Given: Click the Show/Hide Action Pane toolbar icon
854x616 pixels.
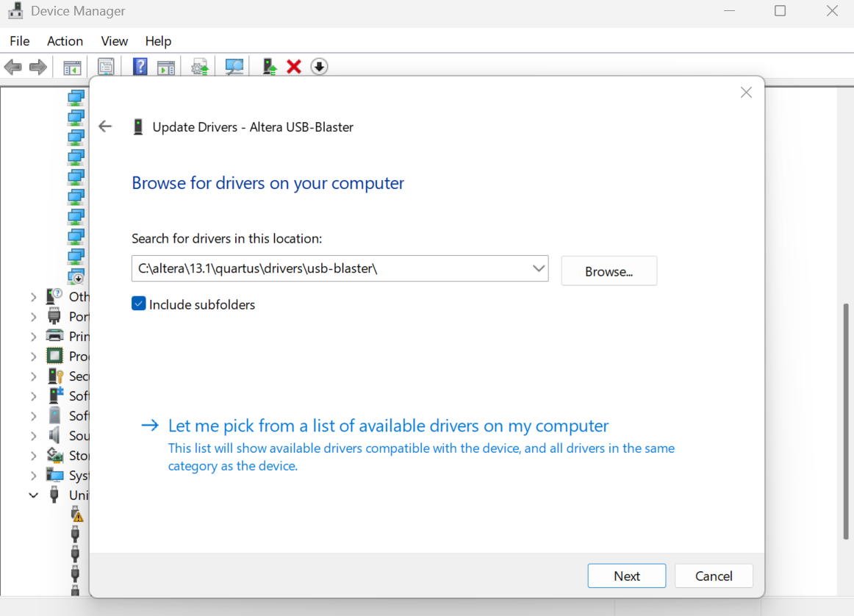Looking at the screenshot, I should coord(167,67).
